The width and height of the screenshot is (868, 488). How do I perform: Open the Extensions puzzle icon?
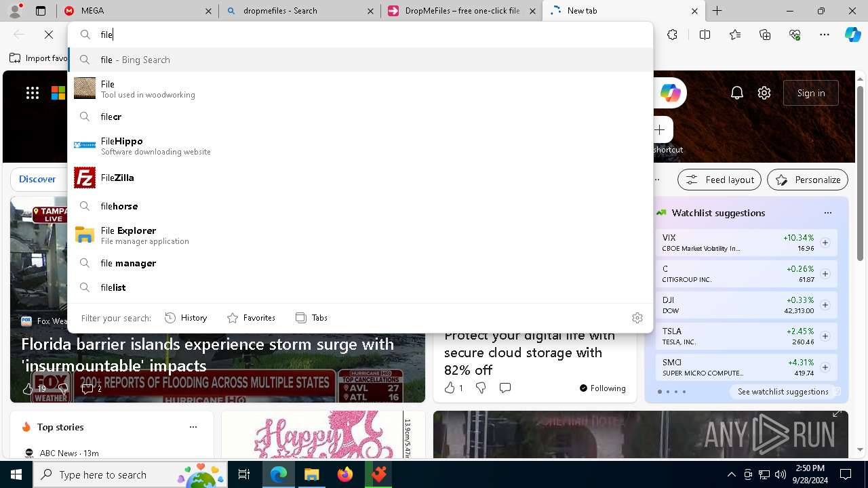point(672,35)
